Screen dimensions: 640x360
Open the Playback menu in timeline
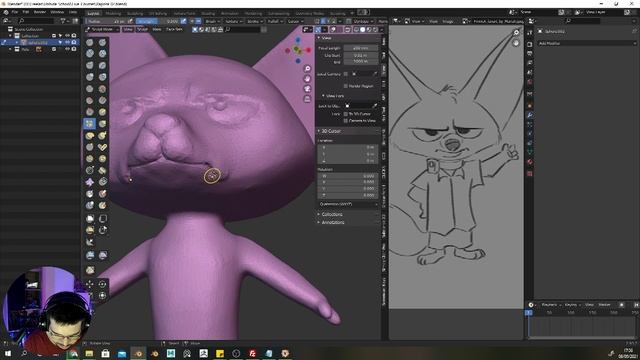click(x=550, y=305)
